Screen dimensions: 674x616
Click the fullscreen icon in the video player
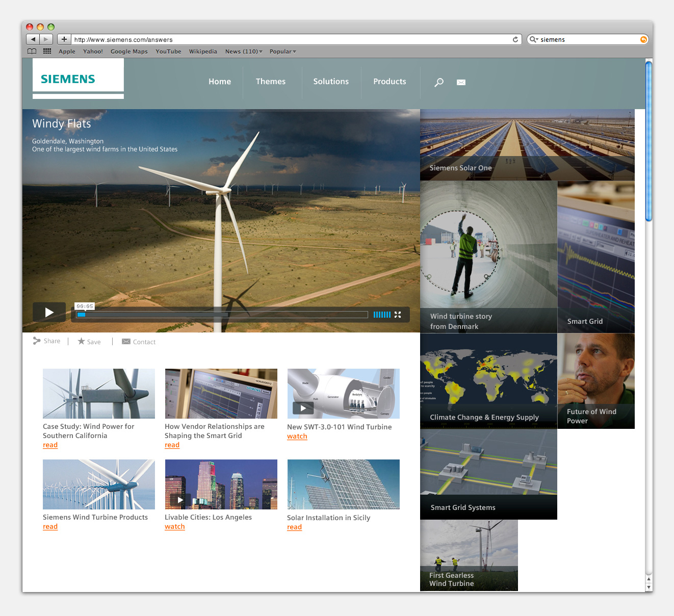point(398,315)
